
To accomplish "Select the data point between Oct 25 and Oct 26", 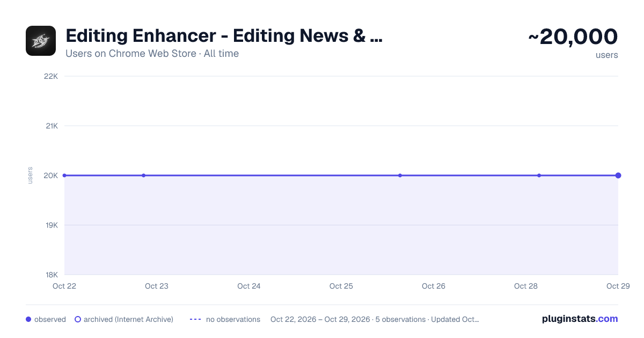I will [400, 175].
